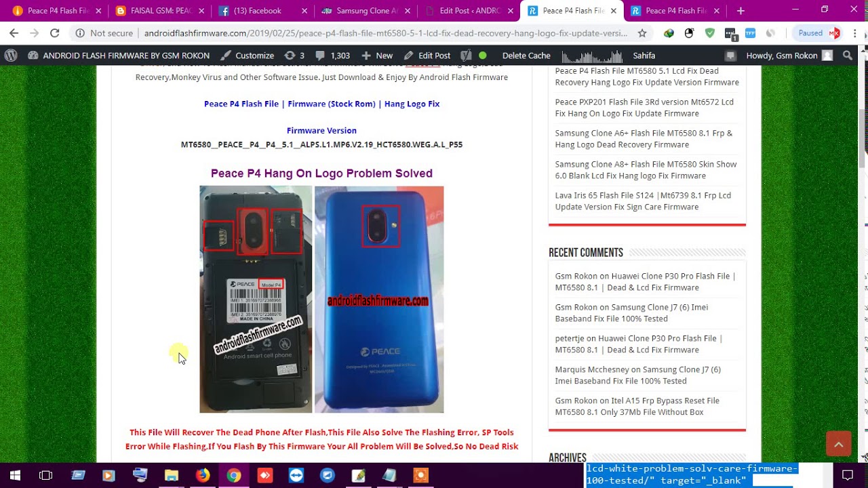View 3 pending updates in admin bar
The image size is (868, 488).
tap(294, 56)
